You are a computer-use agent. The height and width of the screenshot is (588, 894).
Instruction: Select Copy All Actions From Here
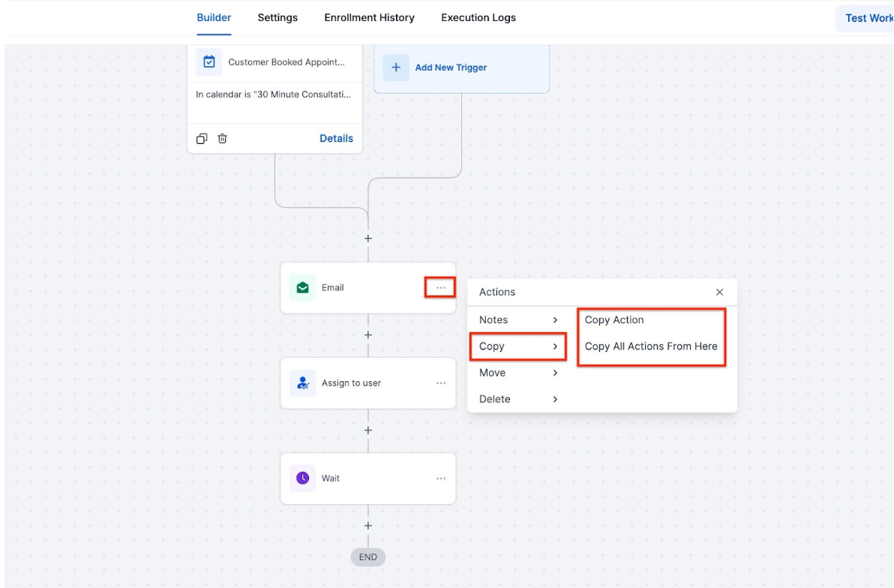point(650,346)
